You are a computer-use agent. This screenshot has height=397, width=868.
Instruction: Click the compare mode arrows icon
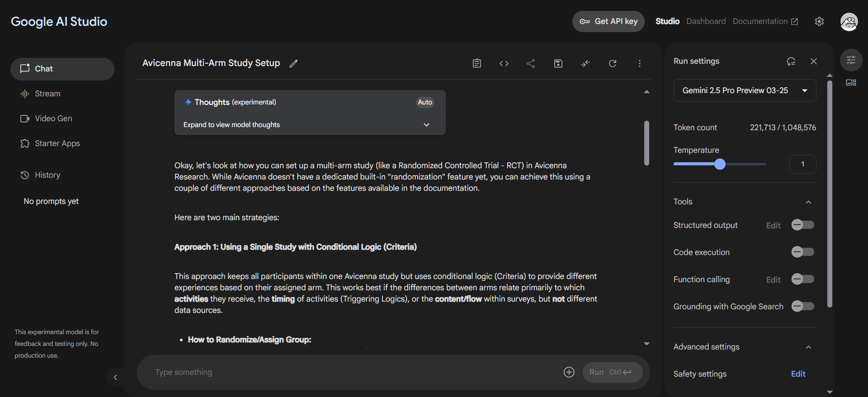tap(585, 63)
